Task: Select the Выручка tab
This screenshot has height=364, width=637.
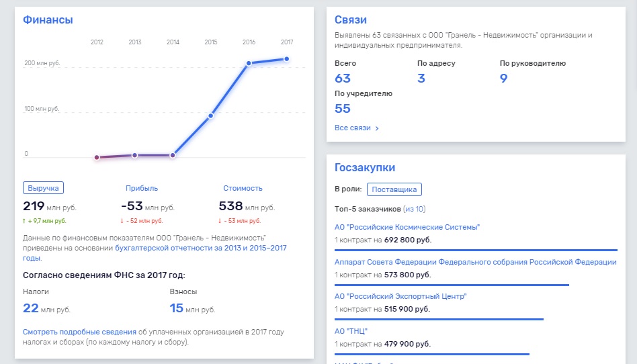Action: (43, 188)
